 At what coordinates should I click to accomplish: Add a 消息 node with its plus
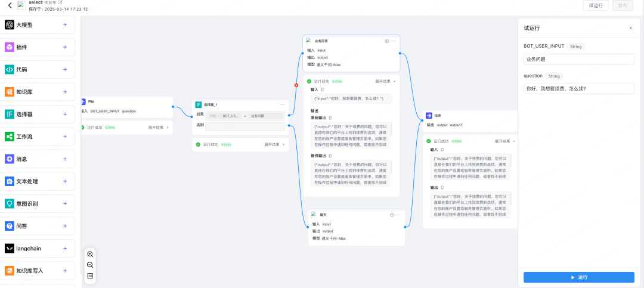coord(65,159)
